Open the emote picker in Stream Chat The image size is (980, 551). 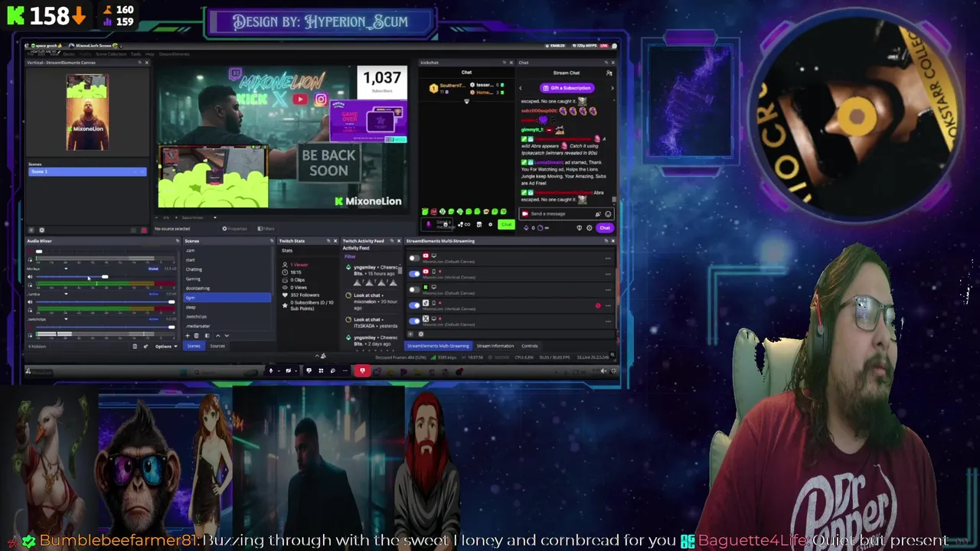[608, 214]
